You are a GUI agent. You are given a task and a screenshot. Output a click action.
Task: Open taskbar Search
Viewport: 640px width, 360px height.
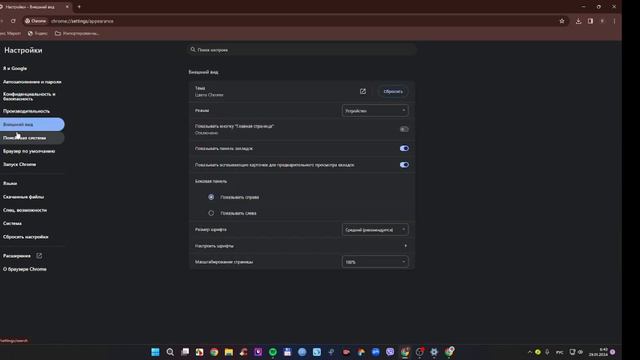point(170,352)
